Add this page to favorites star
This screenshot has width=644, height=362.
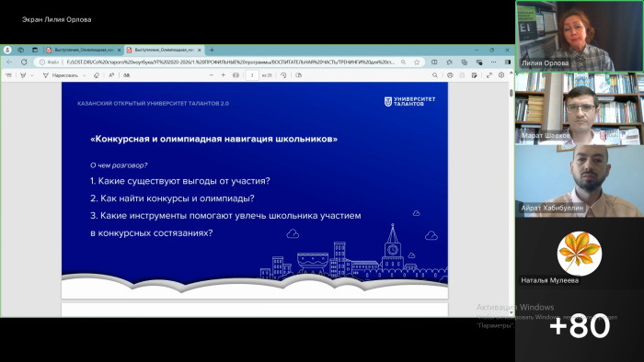click(417, 62)
